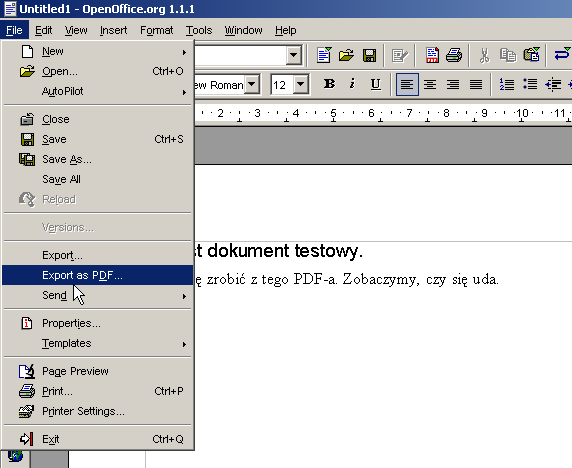
Task: Click the Save floppy disk toolbar icon
Action: 370,55
